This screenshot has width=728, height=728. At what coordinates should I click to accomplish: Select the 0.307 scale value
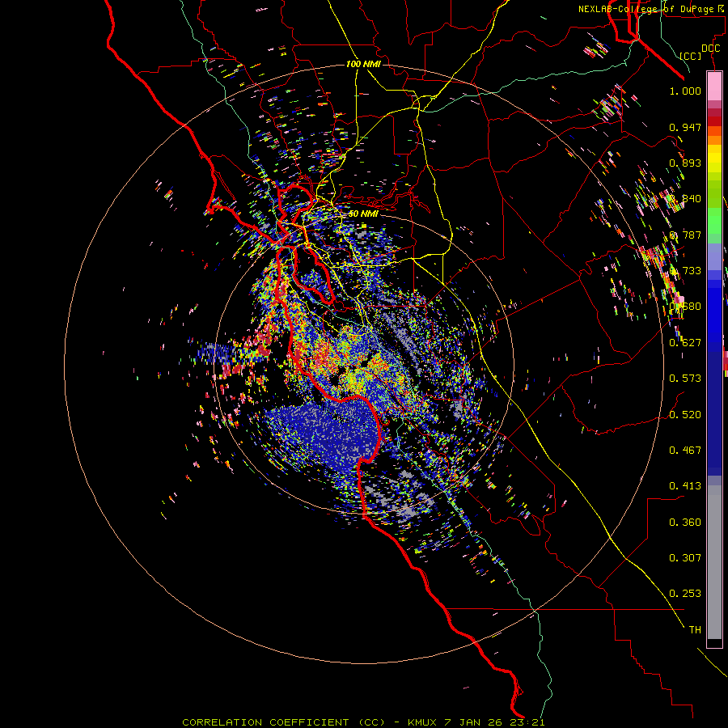click(x=685, y=558)
